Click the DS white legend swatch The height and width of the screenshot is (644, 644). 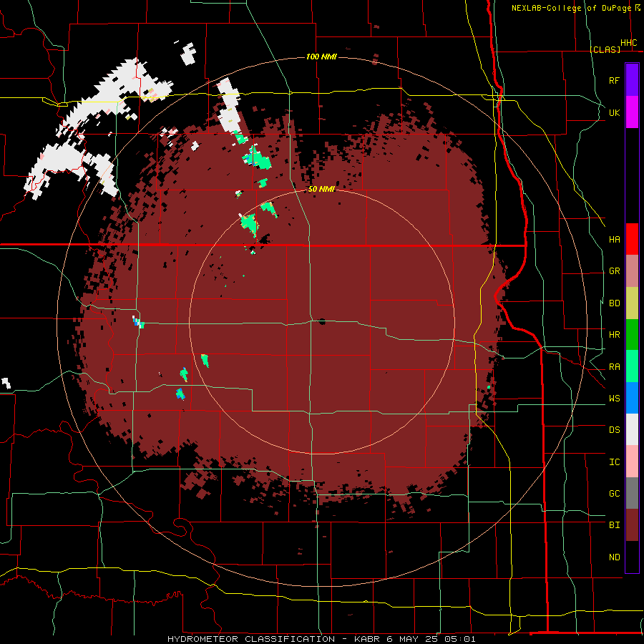tap(632, 429)
